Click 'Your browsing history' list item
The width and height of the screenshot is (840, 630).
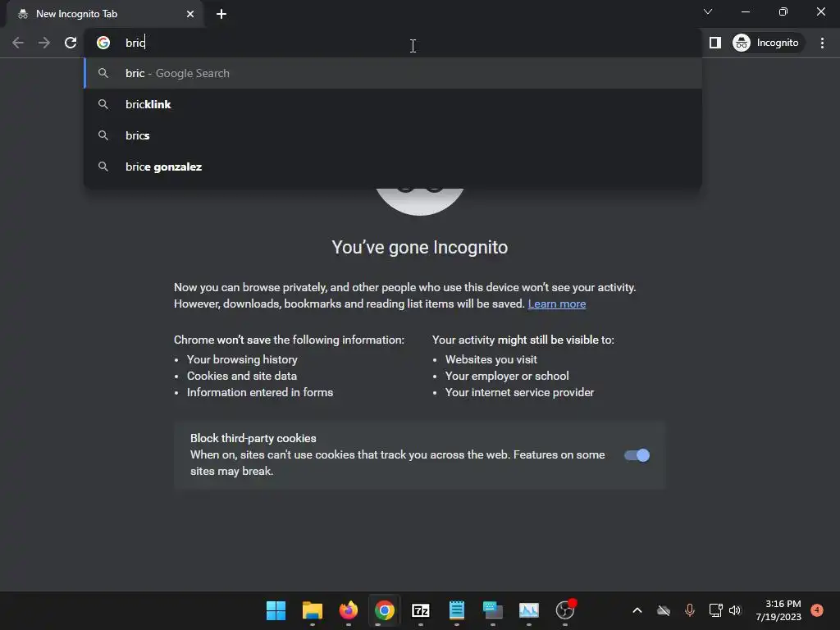[242, 359]
